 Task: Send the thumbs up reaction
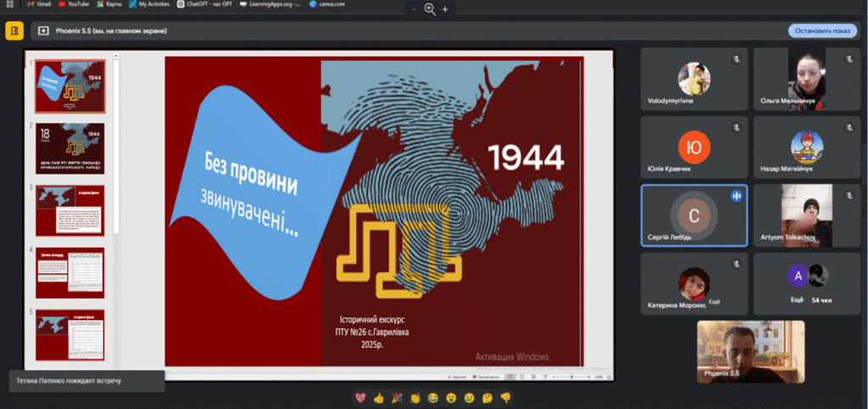tap(379, 396)
